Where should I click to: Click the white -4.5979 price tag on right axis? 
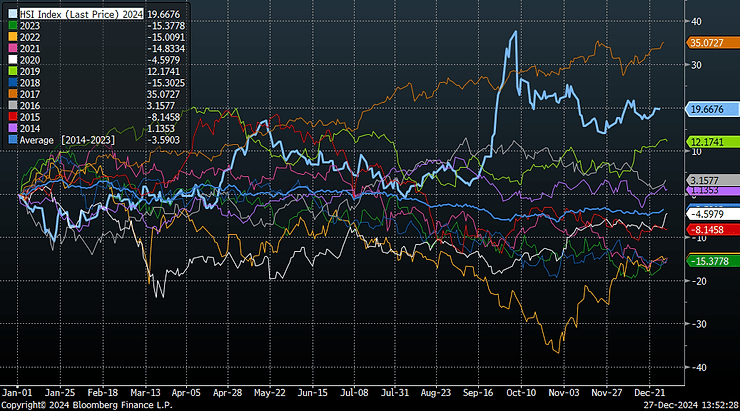[709, 214]
